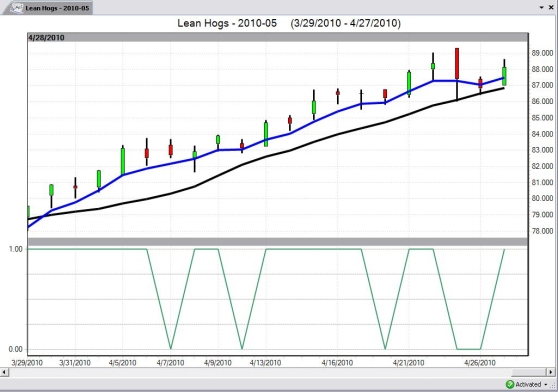Screen dimensions: 558x392
Task: Click the 79.000 price axis label
Action: [x=542, y=215]
